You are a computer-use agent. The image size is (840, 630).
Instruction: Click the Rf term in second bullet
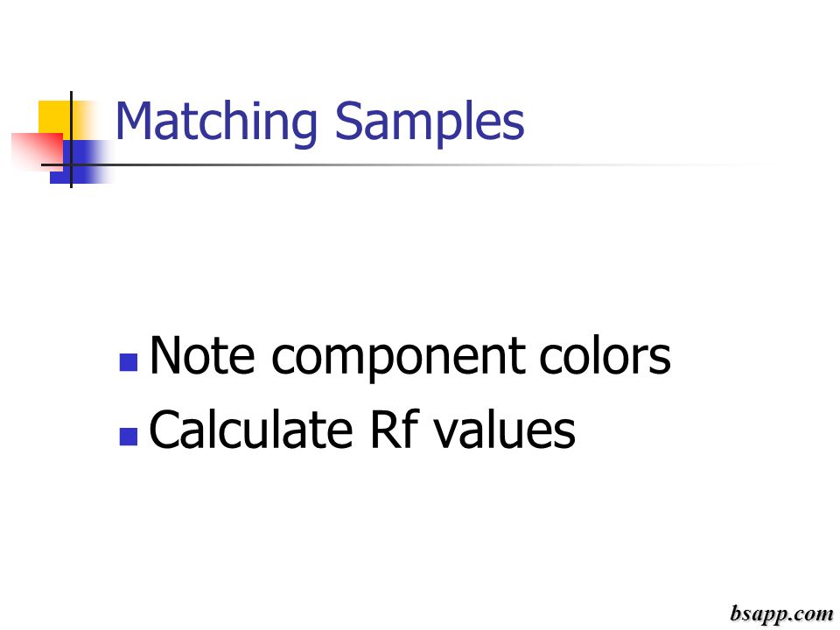[395, 429]
